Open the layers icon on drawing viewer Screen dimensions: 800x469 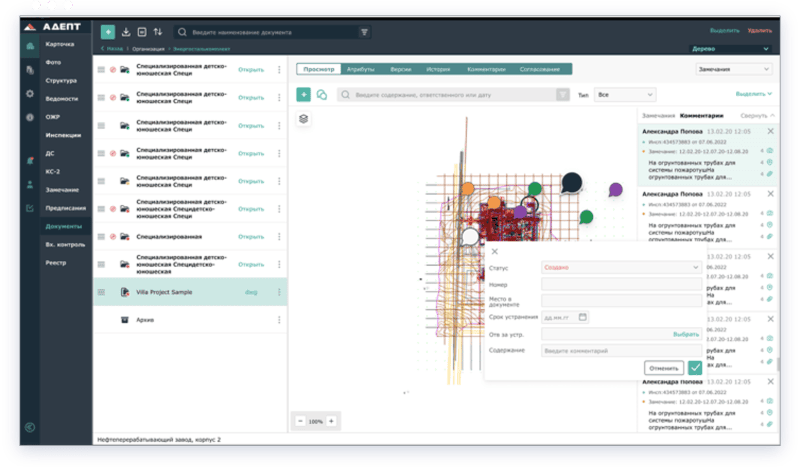[303, 119]
